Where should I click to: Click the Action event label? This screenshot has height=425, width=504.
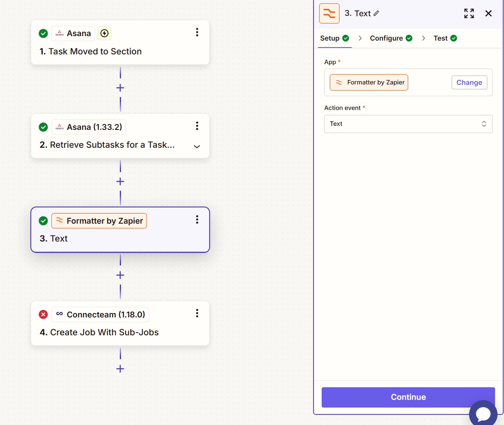[x=342, y=108]
